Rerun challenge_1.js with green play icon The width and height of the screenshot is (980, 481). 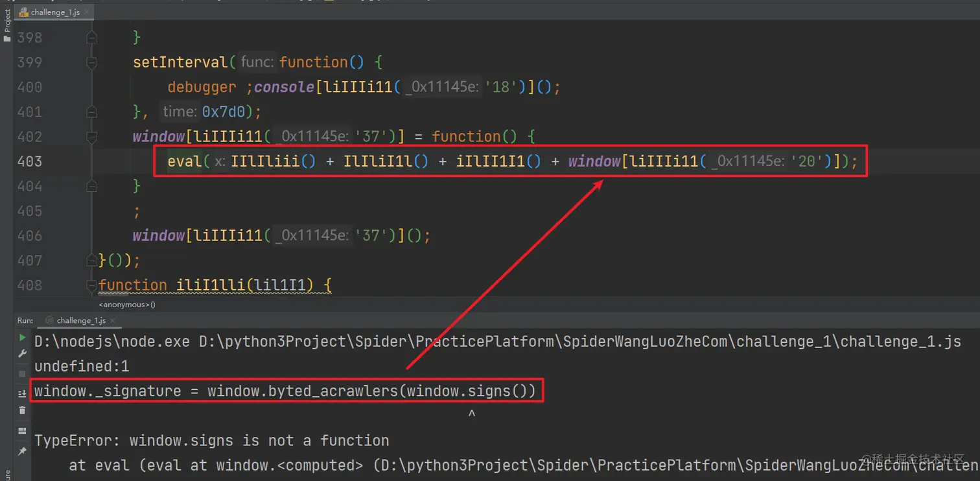pos(22,338)
